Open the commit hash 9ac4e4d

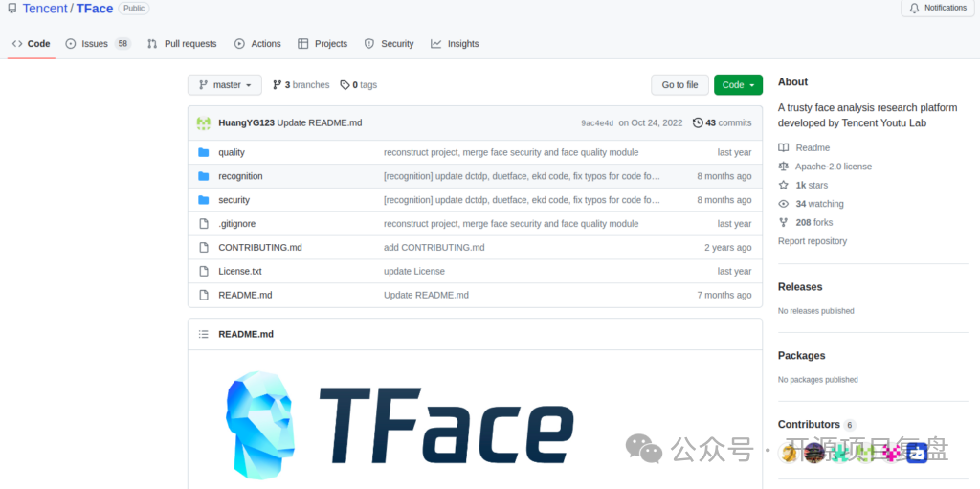(597, 123)
